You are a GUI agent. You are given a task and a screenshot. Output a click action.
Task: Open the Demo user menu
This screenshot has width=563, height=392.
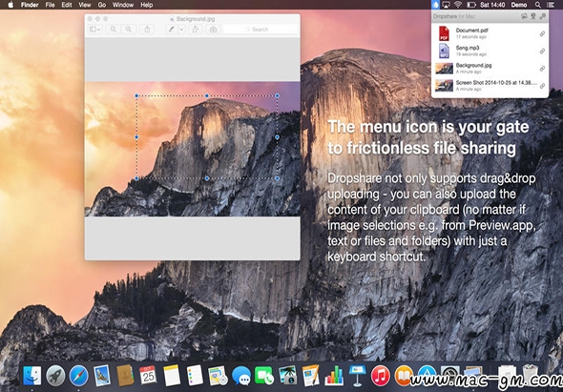(x=519, y=5)
